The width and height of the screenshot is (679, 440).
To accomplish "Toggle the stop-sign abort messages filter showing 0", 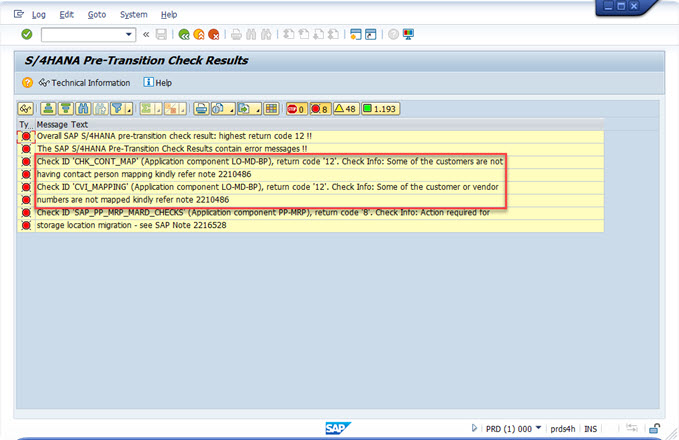I will click(x=297, y=109).
